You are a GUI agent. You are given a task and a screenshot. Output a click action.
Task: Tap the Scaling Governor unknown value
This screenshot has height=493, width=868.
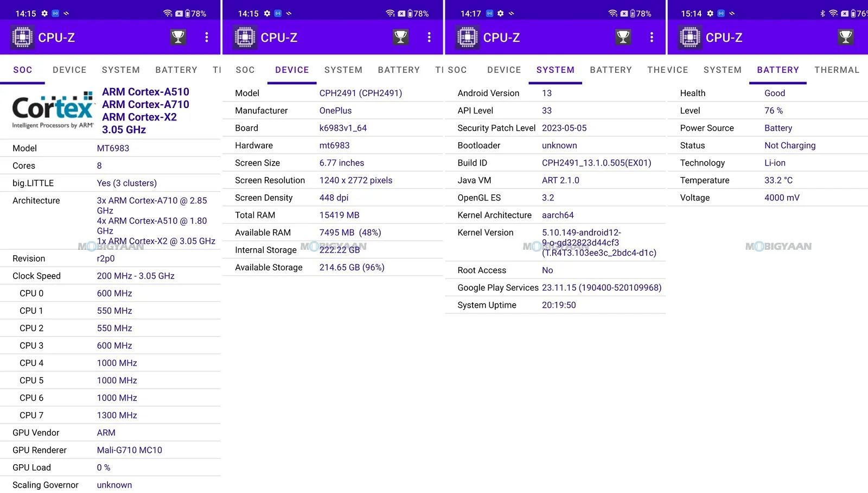pyautogui.click(x=114, y=485)
